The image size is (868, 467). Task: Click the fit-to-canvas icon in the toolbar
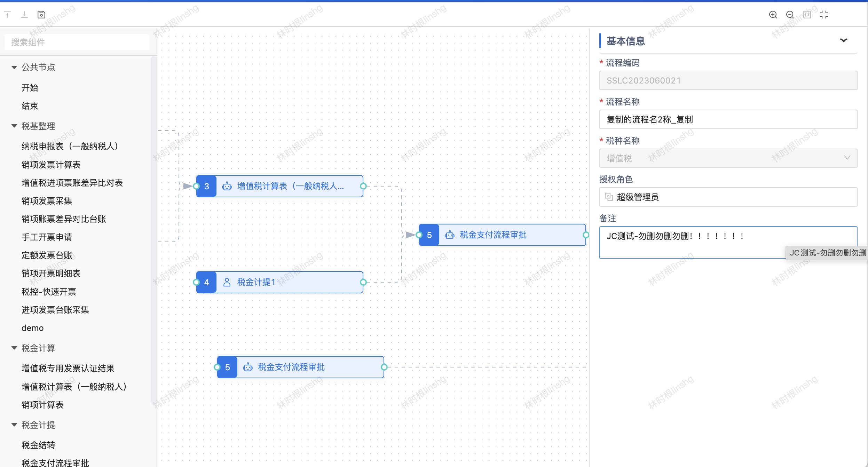click(807, 15)
